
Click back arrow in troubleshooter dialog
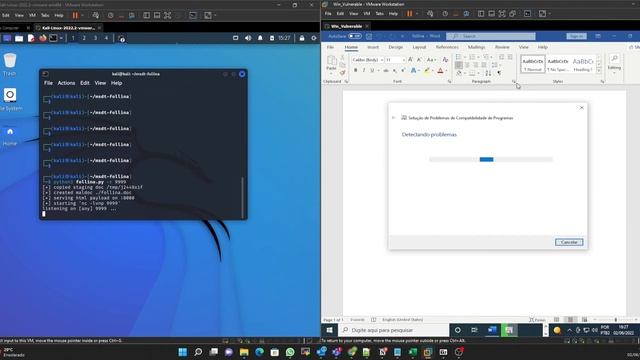click(393, 118)
